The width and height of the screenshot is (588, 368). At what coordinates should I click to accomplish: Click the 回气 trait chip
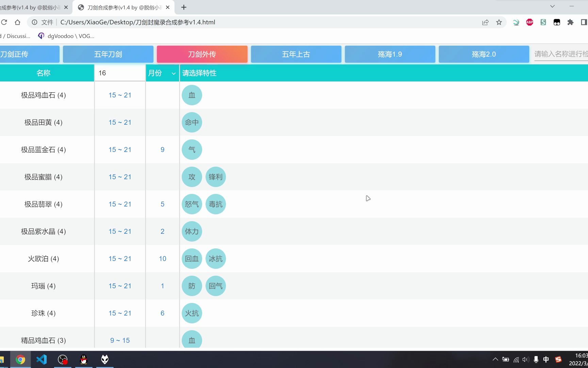coord(216,286)
